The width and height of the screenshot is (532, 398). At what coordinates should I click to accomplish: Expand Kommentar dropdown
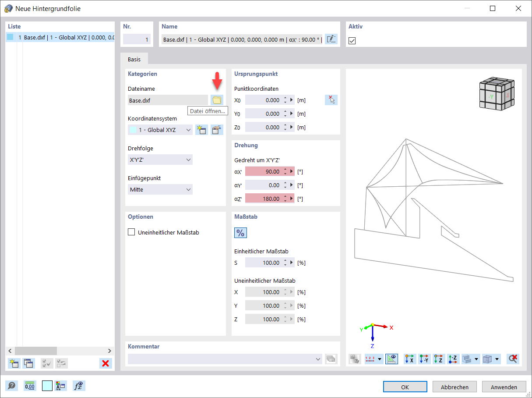point(318,359)
